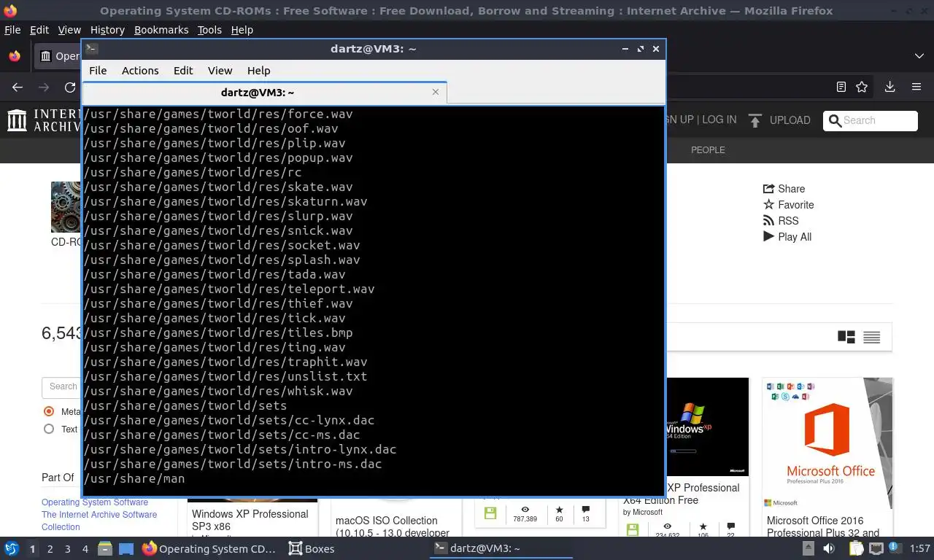This screenshot has height=560, width=934.
Task: Open Operating System Software link
Action: (x=95, y=502)
